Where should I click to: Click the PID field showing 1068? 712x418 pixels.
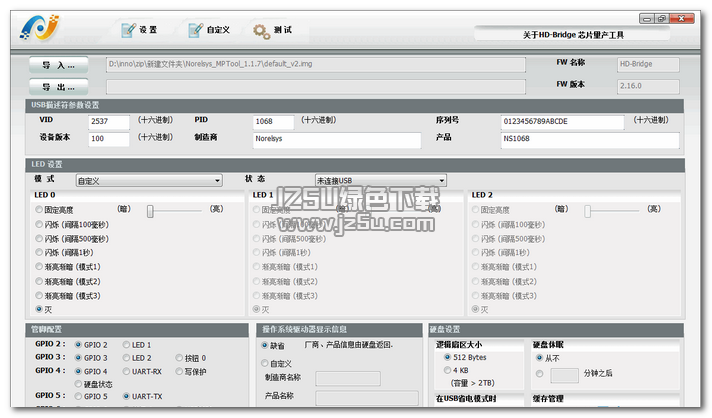[x=273, y=121]
